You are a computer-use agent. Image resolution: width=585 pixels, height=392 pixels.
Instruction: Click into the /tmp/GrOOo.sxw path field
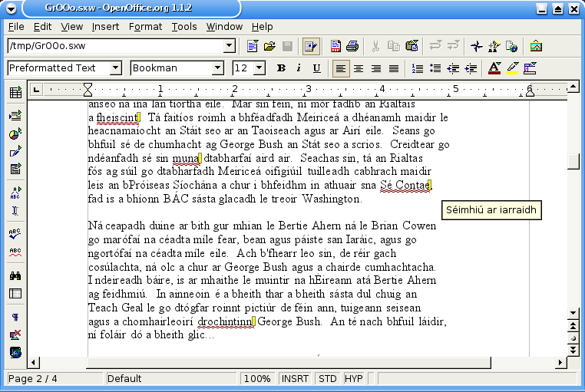tap(116, 46)
